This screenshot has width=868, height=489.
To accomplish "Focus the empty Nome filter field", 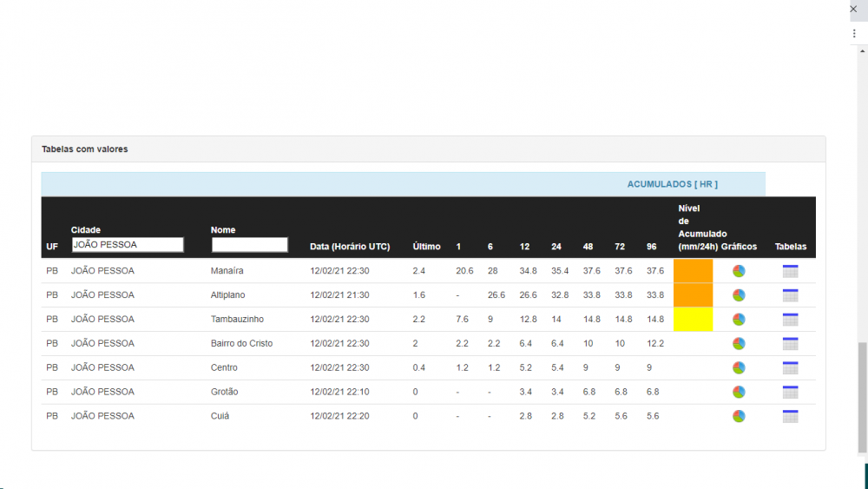I will [249, 245].
